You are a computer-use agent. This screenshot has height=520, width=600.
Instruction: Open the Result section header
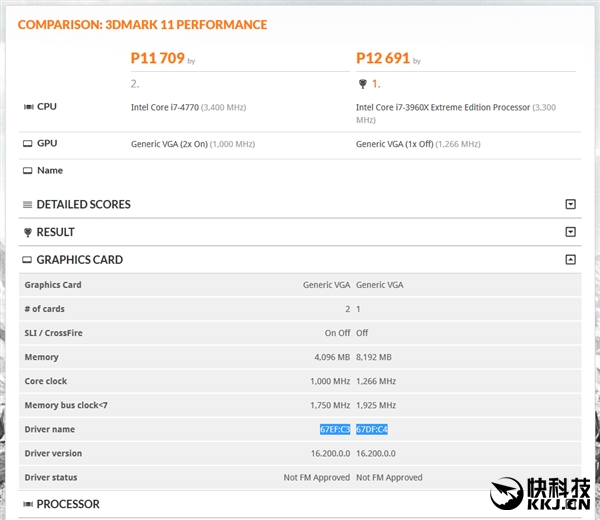click(x=55, y=232)
